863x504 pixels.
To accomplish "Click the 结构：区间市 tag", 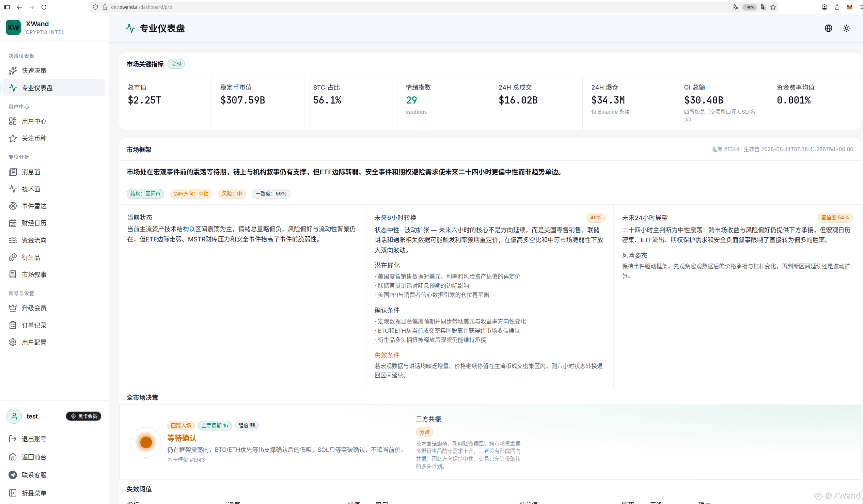I will (x=145, y=194).
